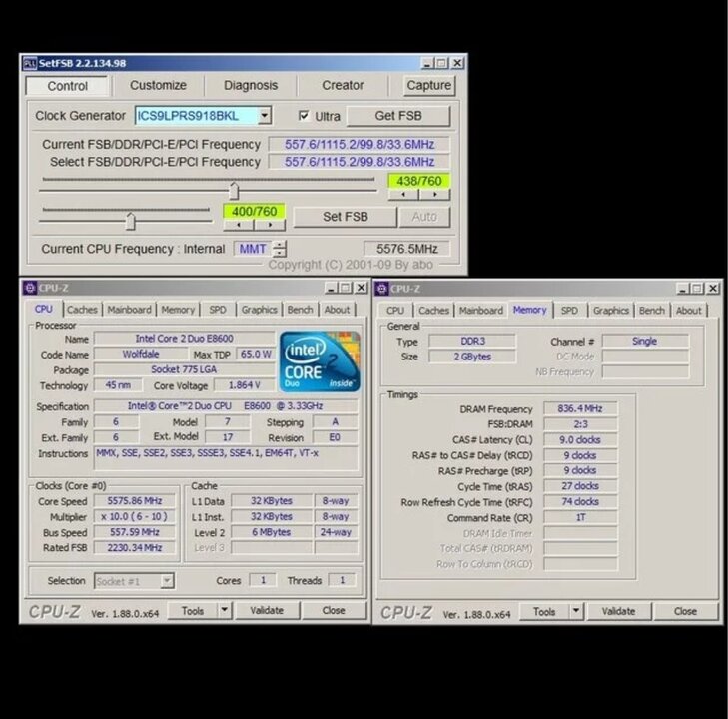Screen dimensions: 728x719
Task: Open the Clock Generator dropdown
Action: click(265, 116)
